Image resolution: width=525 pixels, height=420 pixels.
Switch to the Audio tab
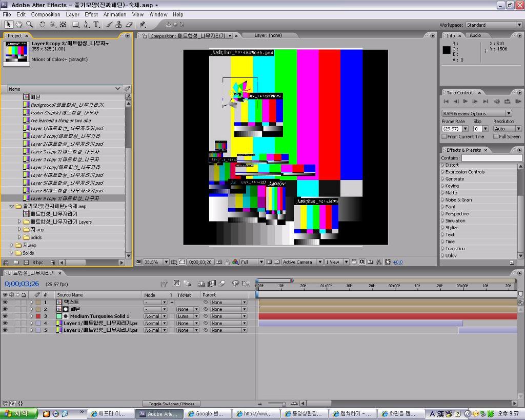(x=475, y=35)
